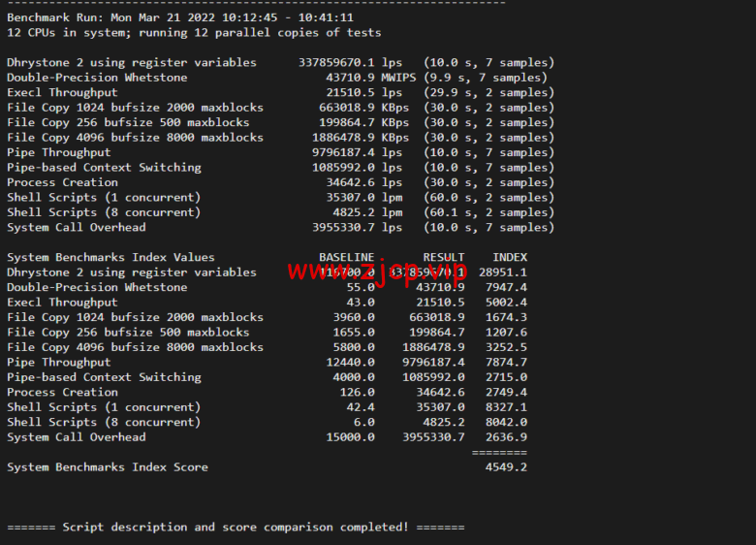This screenshot has height=545, width=756.
Task: Click 'System Benchmarks Index Values' heading
Action: tap(110, 257)
